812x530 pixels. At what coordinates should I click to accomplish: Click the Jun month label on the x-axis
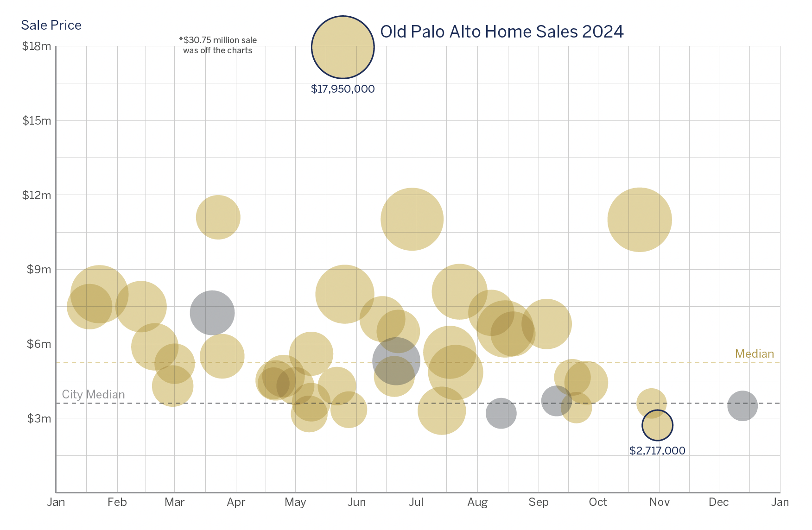pyautogui.click(x=356, y=502)
